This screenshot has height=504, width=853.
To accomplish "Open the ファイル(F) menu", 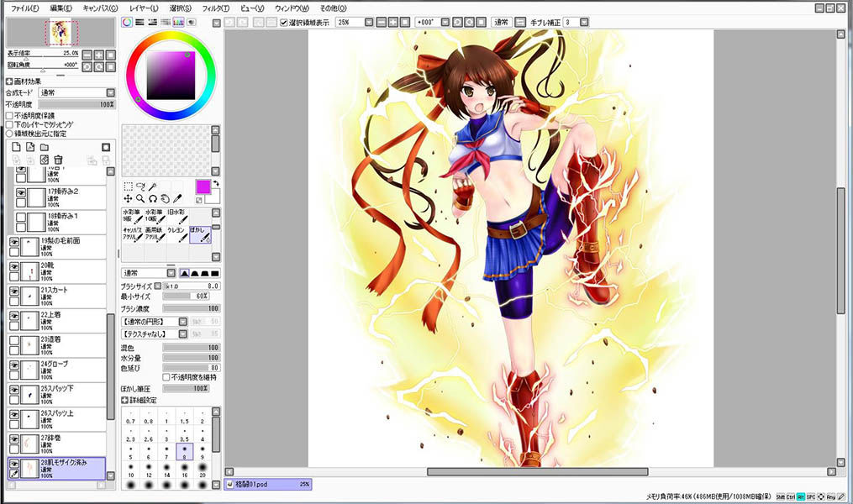I will tap(25, 8).
